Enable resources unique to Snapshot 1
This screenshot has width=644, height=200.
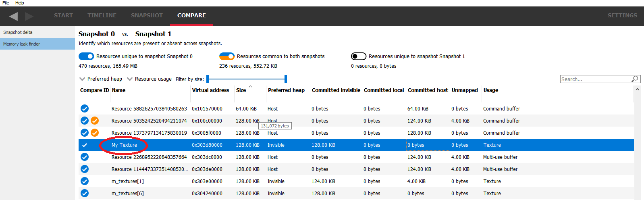pos(358,56)
